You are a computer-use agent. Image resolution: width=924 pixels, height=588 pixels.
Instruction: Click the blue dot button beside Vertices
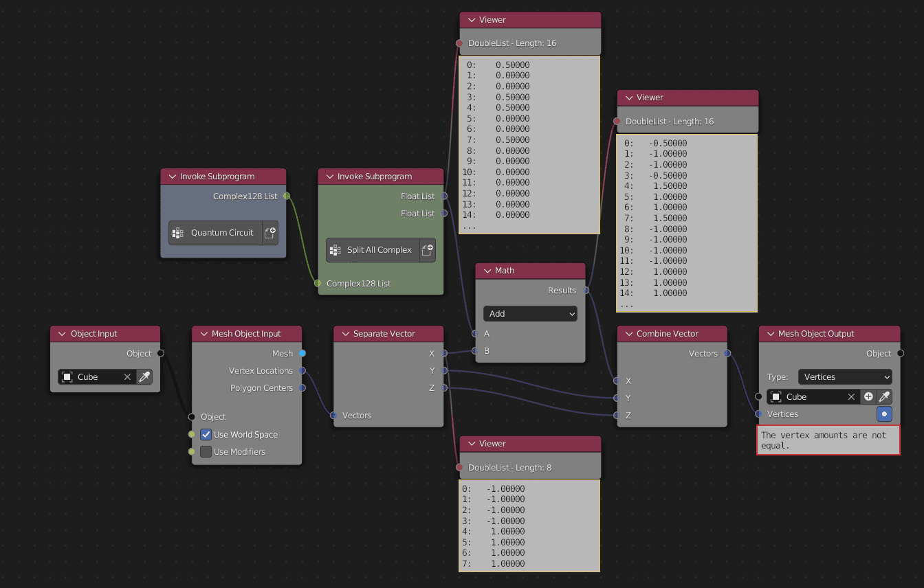884,414
